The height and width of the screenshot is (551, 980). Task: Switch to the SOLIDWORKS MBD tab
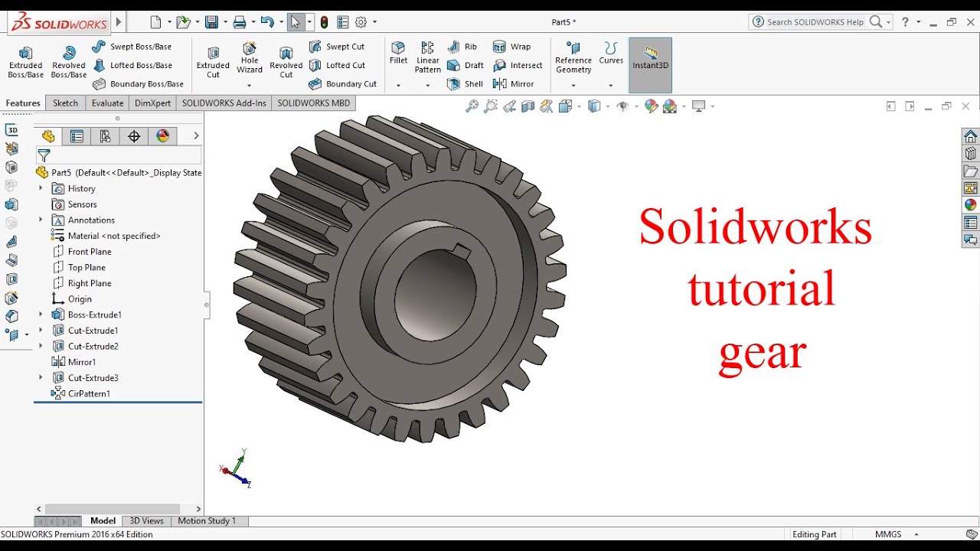pyautogui.click(x=313, y=103)
